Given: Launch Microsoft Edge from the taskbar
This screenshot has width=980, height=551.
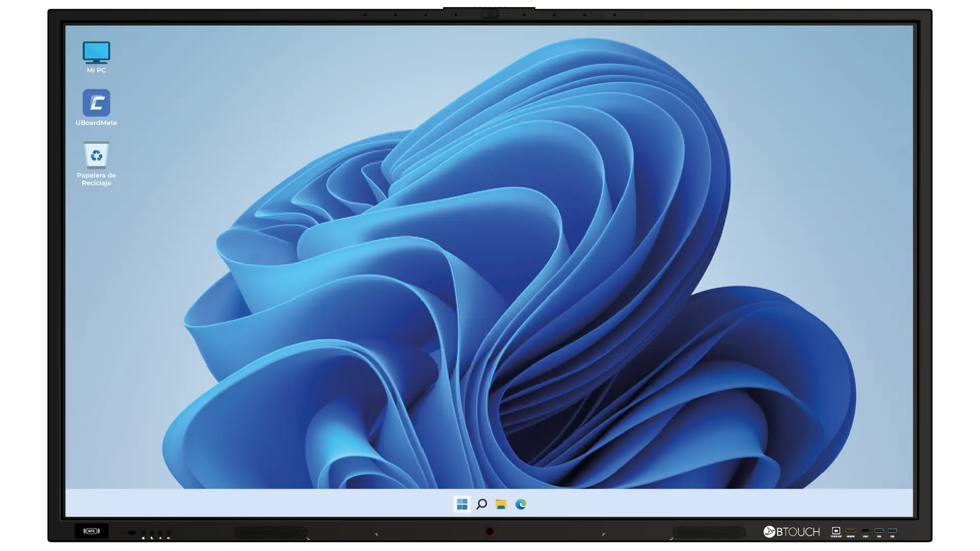Looking at the screenshot, I should (x=521, y=504).
